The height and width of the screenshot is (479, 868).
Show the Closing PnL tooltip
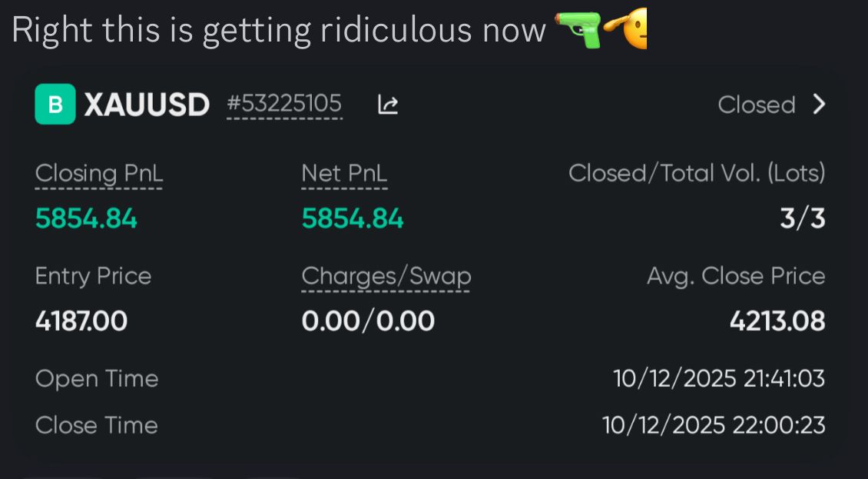pyautogui.click(x=98, y=173)
